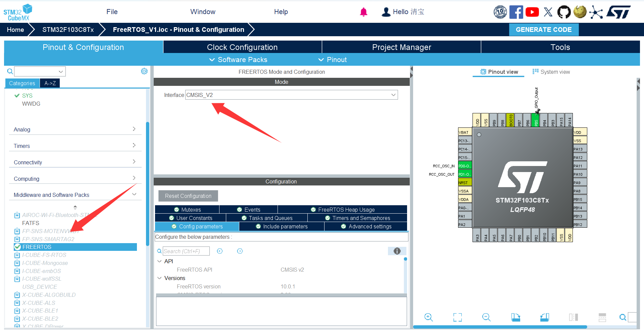The width and height of the screenshot is (644, 332).
Task: Fit the chip to the view
Action: coord(457,317)
